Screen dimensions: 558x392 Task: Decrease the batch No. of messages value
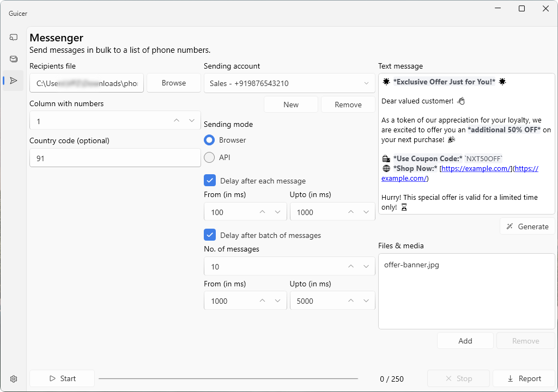pos(366,267)
